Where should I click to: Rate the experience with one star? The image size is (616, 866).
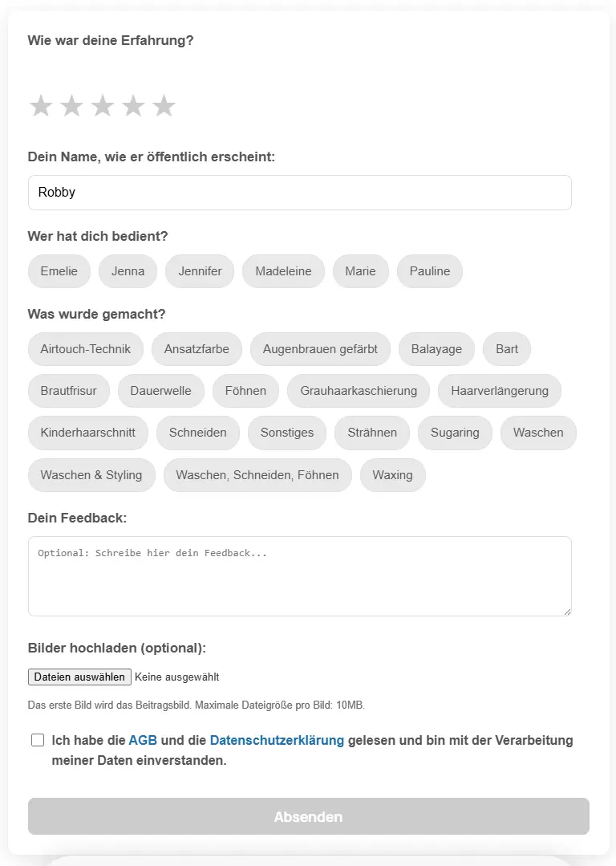click(41, 106)
